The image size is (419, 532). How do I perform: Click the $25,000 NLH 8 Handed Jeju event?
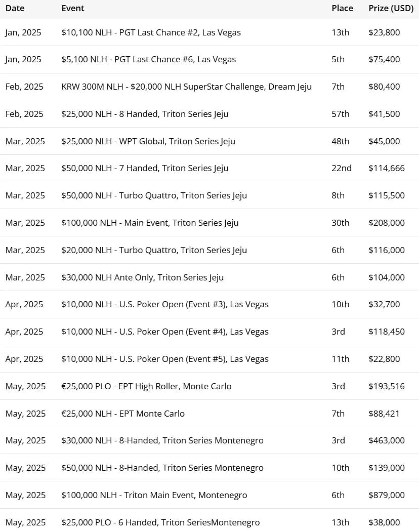(x=145, y=114)
